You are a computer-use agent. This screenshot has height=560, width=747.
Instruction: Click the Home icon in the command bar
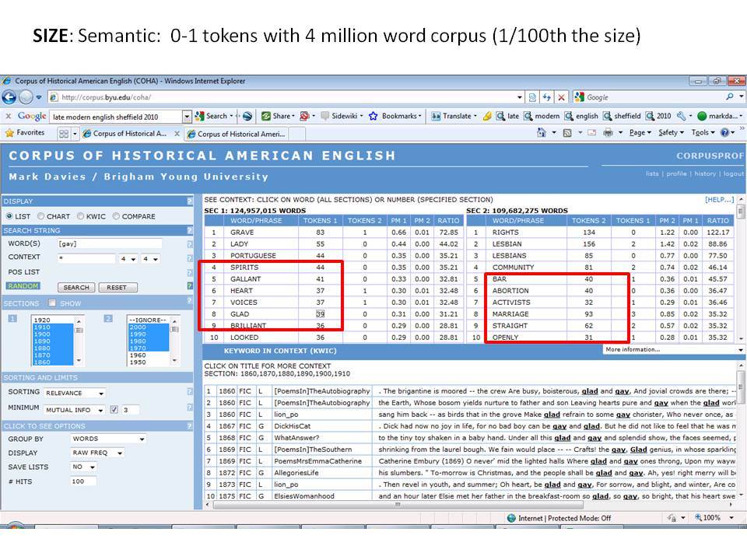pos(542,133)
